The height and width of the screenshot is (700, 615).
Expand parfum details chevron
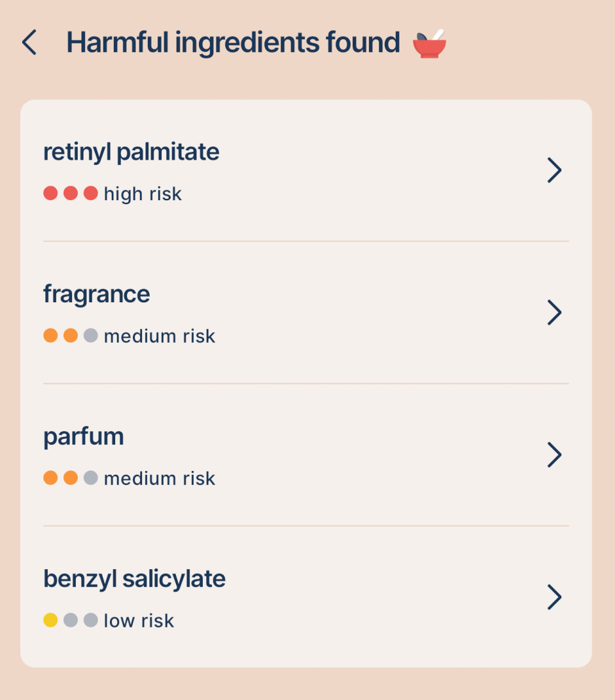point(554,455)
